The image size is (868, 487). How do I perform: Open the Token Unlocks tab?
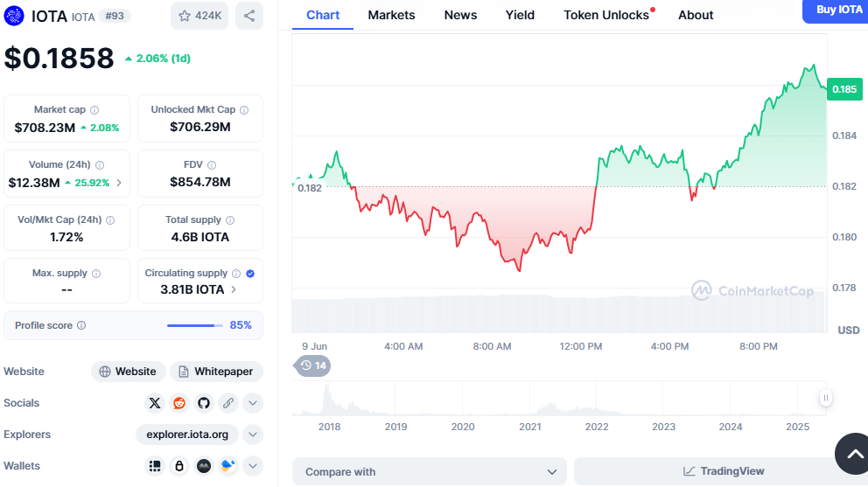pos(606,15)
